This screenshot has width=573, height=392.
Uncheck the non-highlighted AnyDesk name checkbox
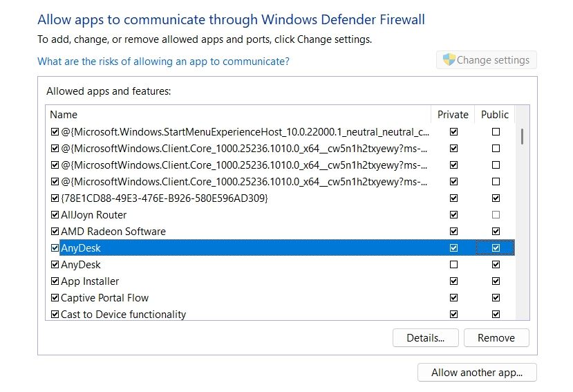[x=55, y=264]
